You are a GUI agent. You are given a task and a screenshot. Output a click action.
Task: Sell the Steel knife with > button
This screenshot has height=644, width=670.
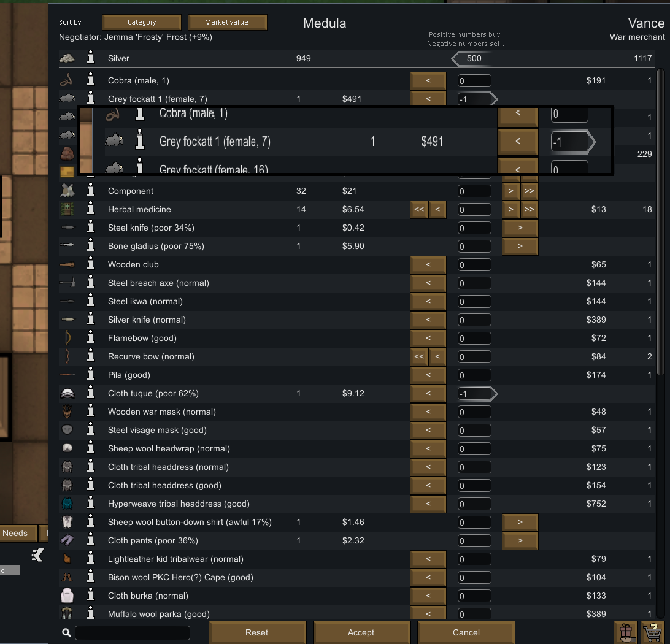(x=520, y=228)
